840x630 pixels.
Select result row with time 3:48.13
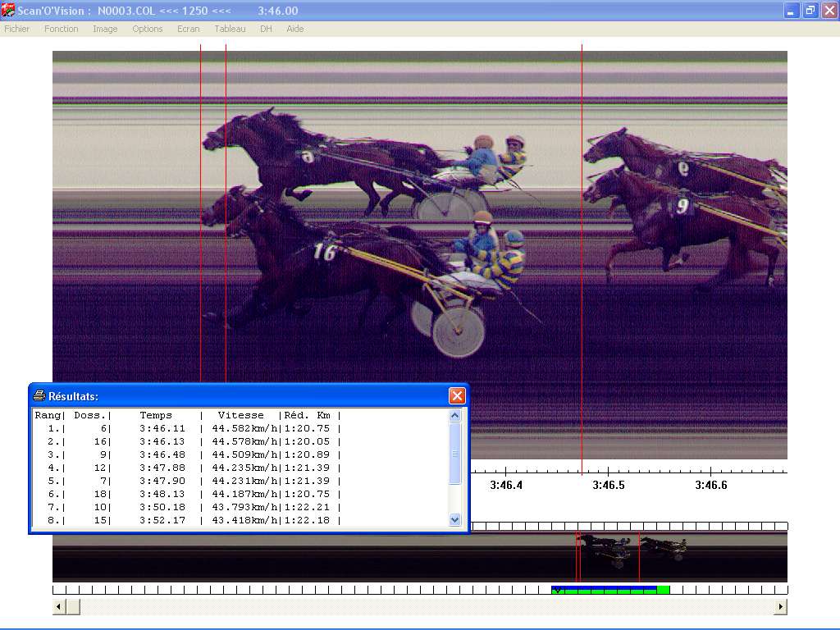click(188, 495)
